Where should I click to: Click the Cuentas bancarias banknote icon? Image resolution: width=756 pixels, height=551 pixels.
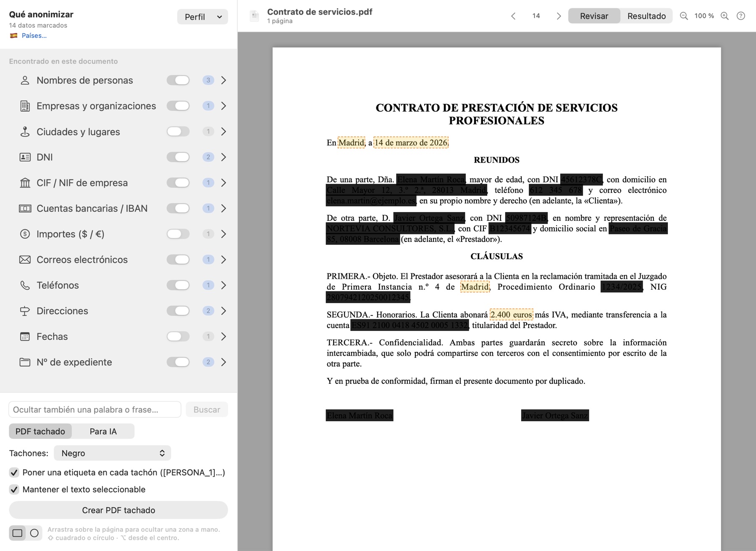click(25, 208)
